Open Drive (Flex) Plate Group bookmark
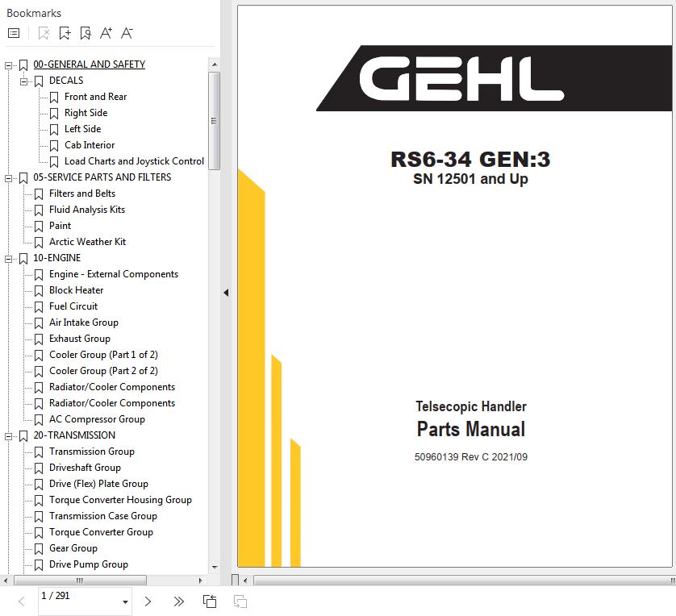676x616 pixels. coord(98,484)
